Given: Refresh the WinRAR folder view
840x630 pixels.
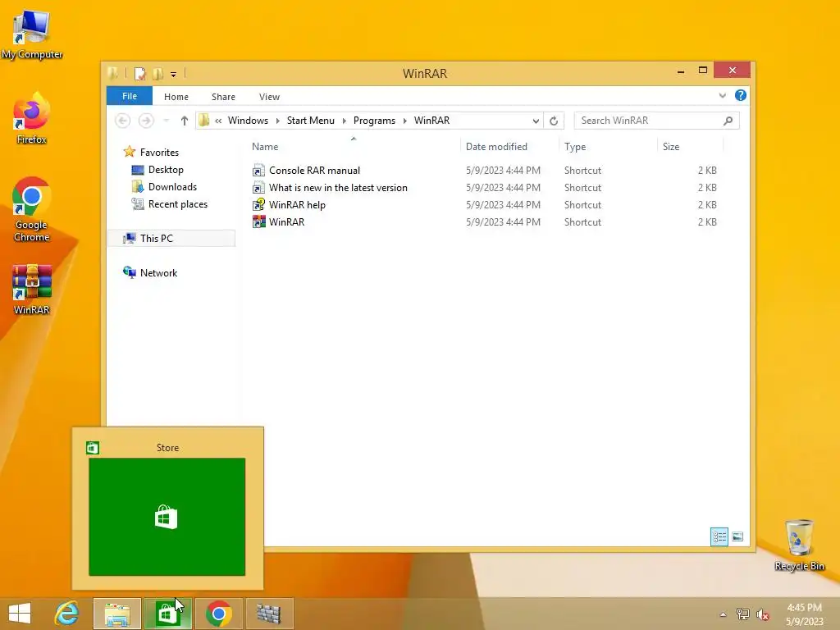Looking at the screenshot, I should pos(554,121).
